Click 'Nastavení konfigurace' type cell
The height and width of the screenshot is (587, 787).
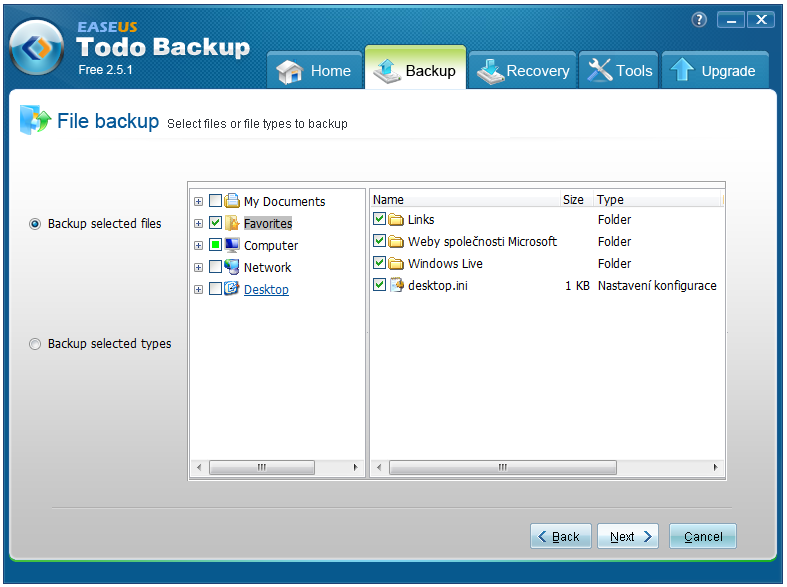(657, 285)
